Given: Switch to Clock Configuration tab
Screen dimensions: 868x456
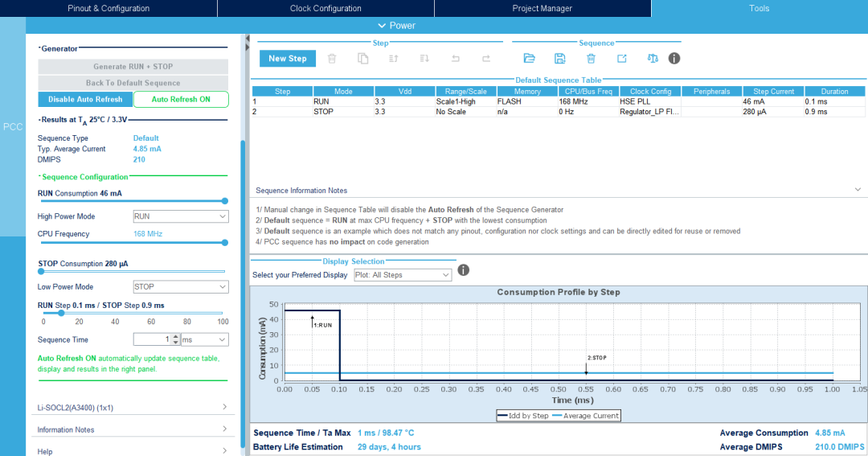Looking at the screenshot, I should tap(325, 8).
